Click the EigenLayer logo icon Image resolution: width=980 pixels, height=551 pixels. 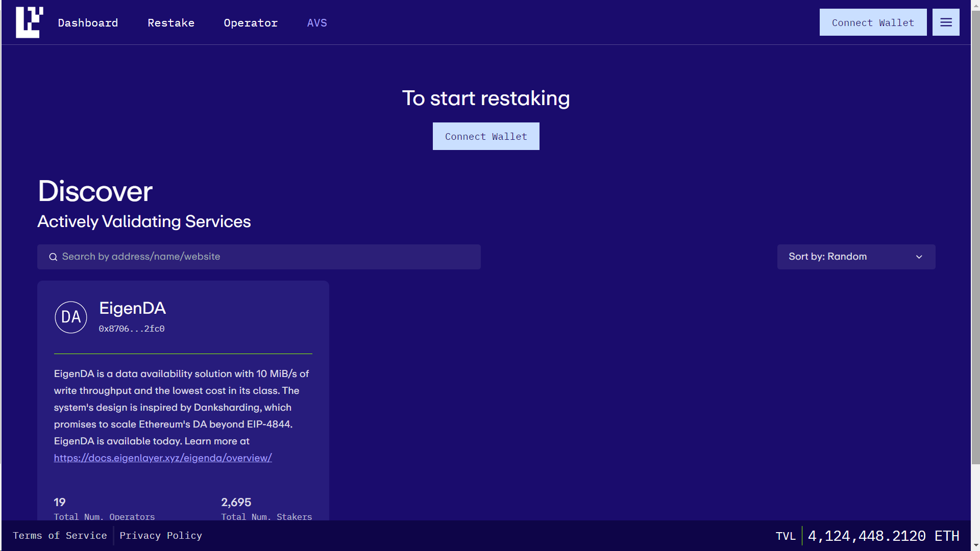[x=30, y=22]
